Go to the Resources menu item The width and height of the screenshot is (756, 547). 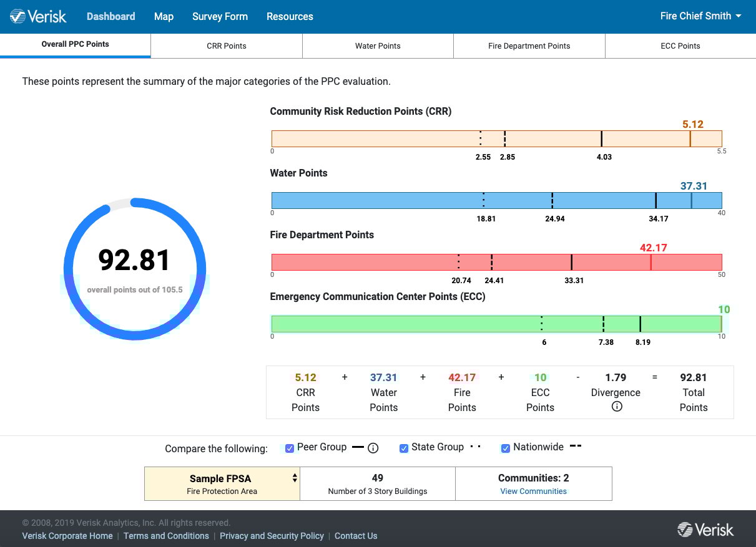tap(290, 16)
